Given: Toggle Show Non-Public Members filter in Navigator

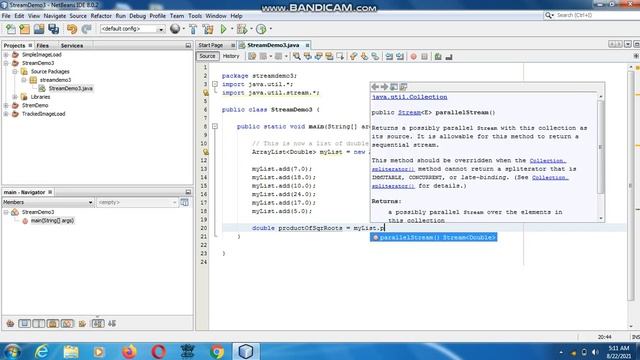Looking at the screenshot, I should tap(53, 324).
